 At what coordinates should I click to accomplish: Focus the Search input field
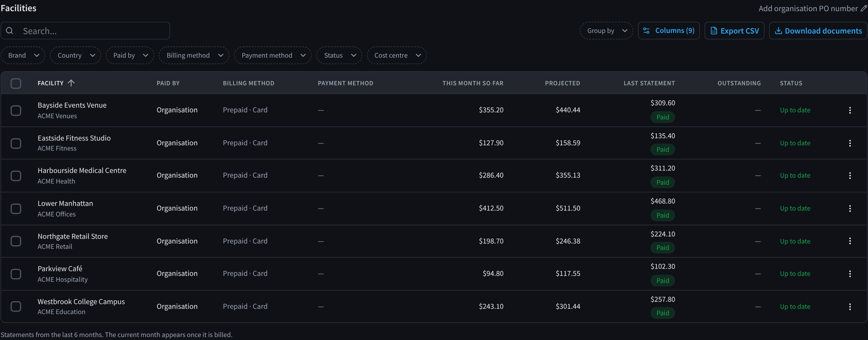point(85,31)
